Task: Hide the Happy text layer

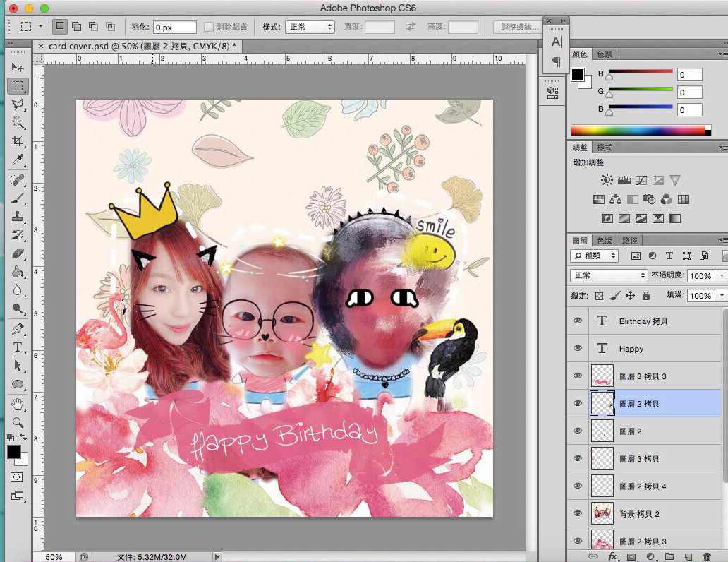Action: 578,348
